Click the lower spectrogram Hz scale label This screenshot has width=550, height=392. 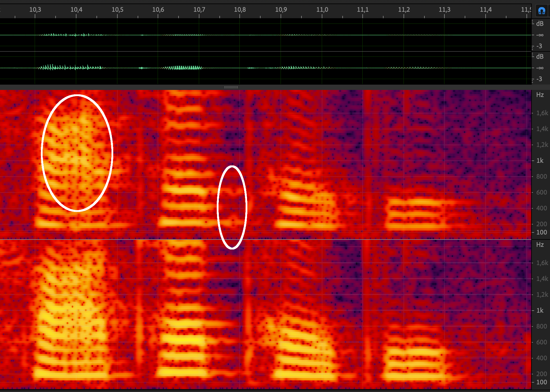tap(540, 244)
